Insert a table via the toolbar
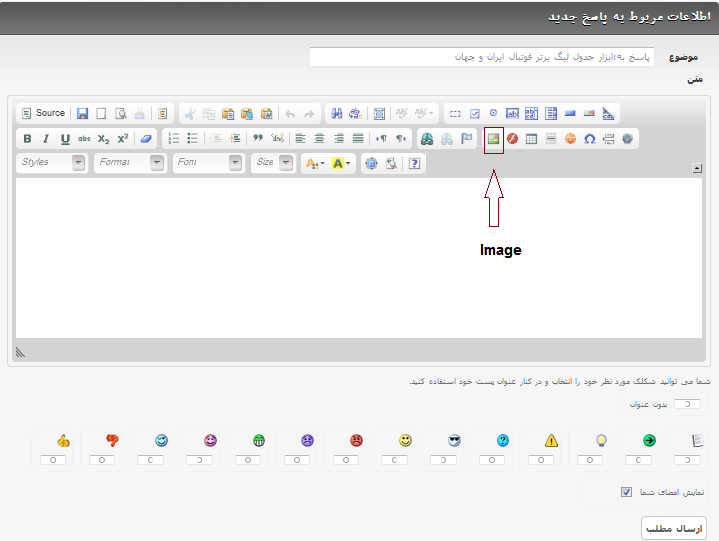Viewport: 719px width, 541px height. [x=531, y=139]
